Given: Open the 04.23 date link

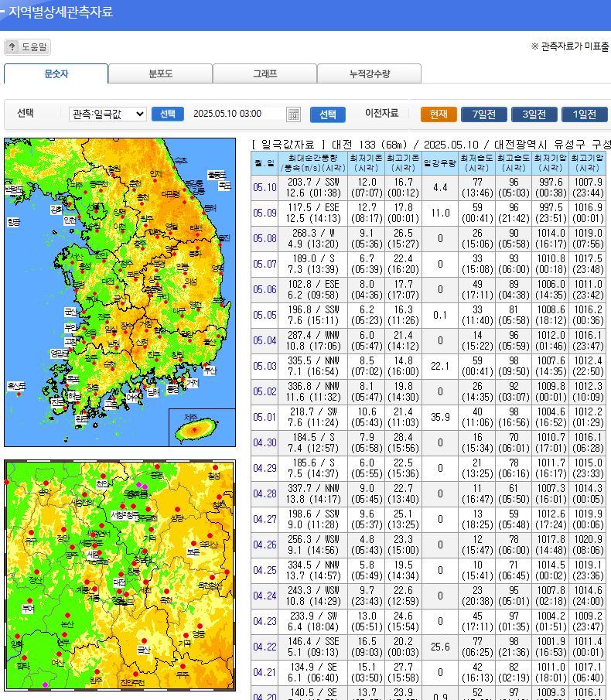Looking at the screenshot, I should 265,621.
